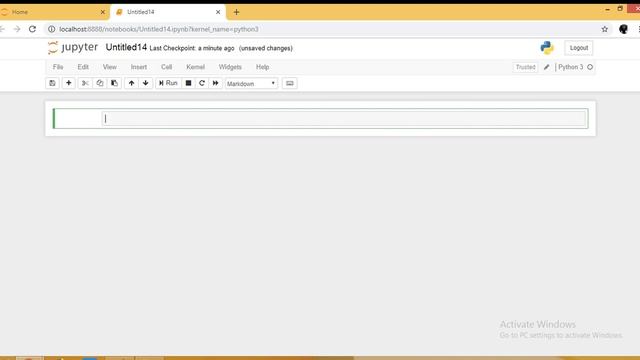The width and height of the screenshot is (640, 360).
Task: Insert a cell below with plus icon
Action: tap(69, 83)
